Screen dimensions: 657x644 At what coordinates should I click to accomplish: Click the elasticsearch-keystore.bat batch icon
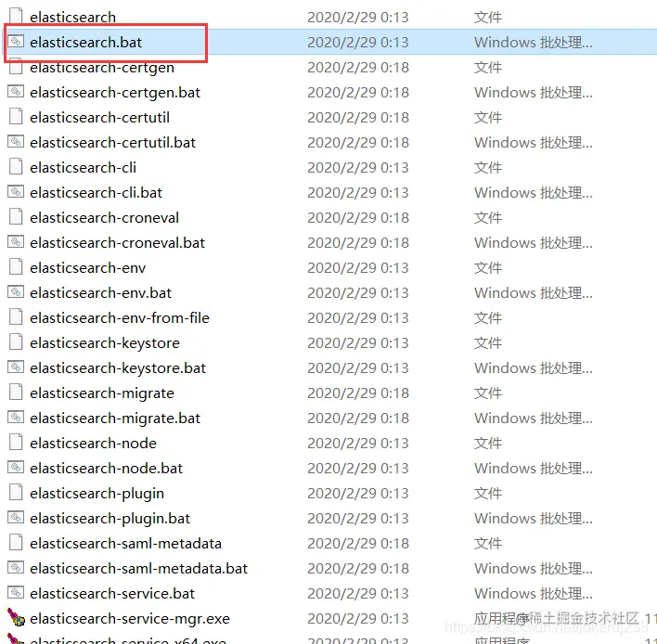pyautogui.click(x=16, y=367)
